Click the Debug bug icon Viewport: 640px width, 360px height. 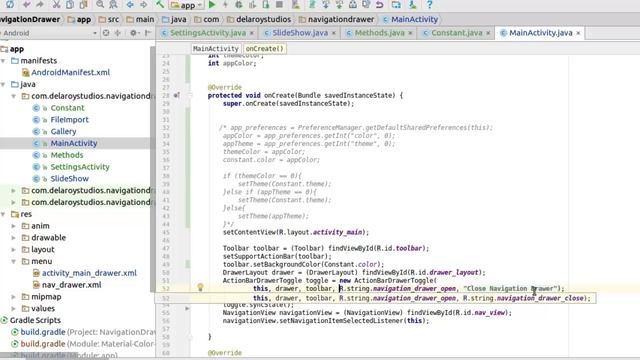pos(239,4)
